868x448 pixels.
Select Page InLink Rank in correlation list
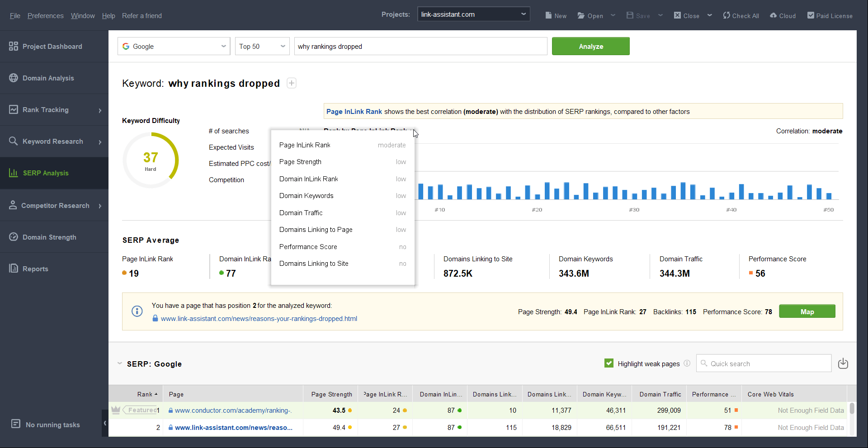[343, 145]
